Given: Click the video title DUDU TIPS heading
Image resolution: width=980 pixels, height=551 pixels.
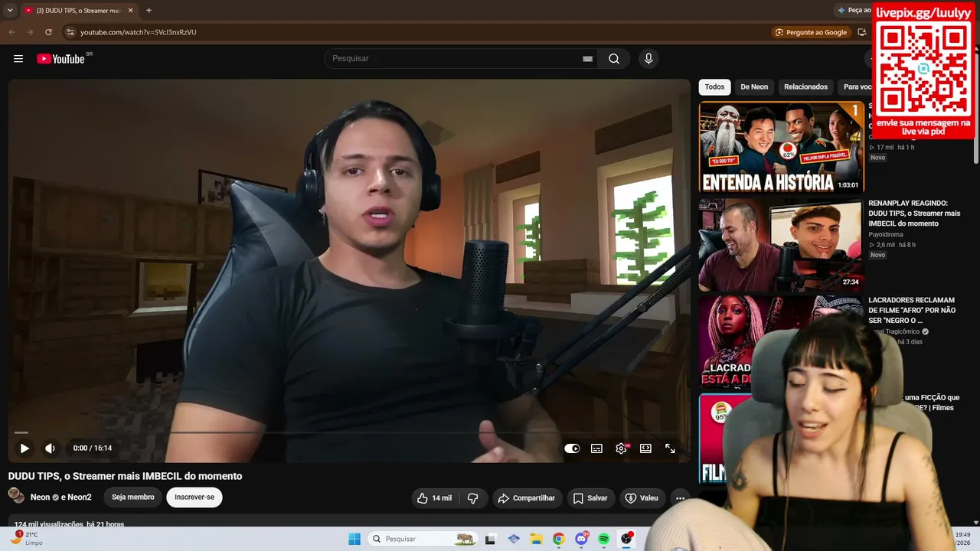Looking at the screenshot, I should tap(126, 476).
